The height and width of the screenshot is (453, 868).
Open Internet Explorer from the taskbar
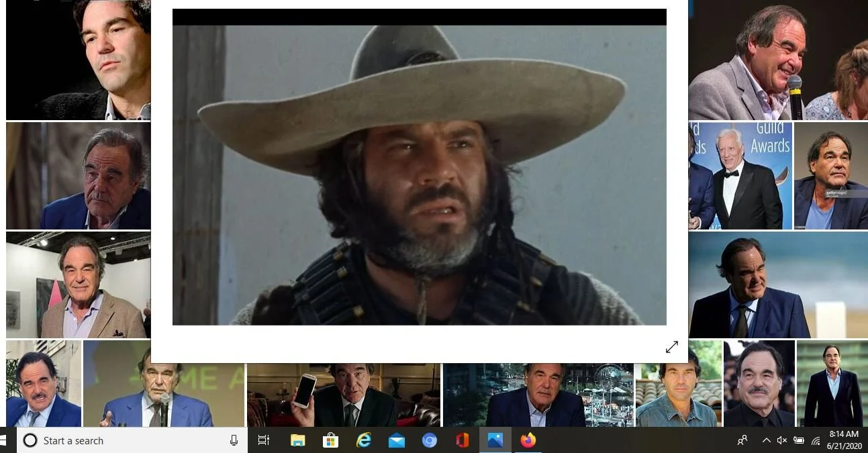click(364, 440)
